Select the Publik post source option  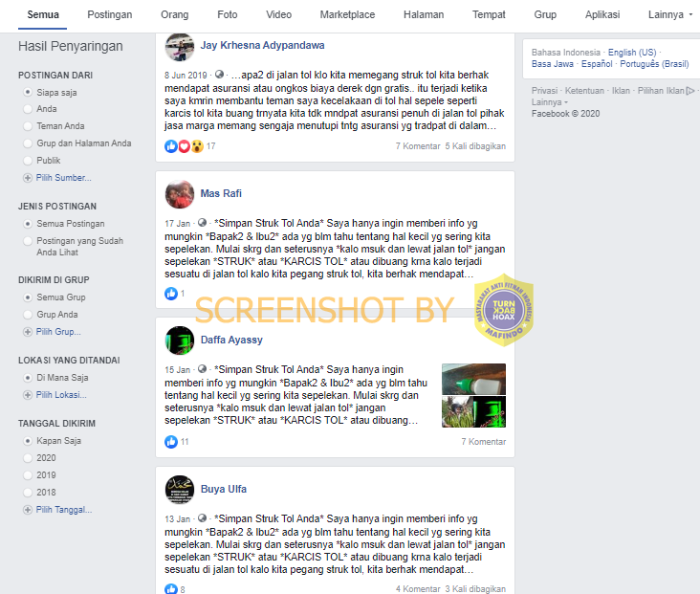[x=28, y=161]
